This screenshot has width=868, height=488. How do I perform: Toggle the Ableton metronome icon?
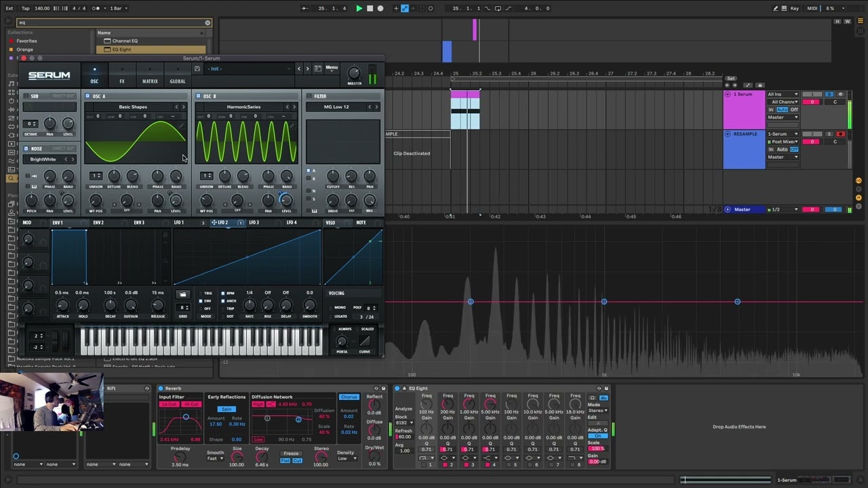97,9
